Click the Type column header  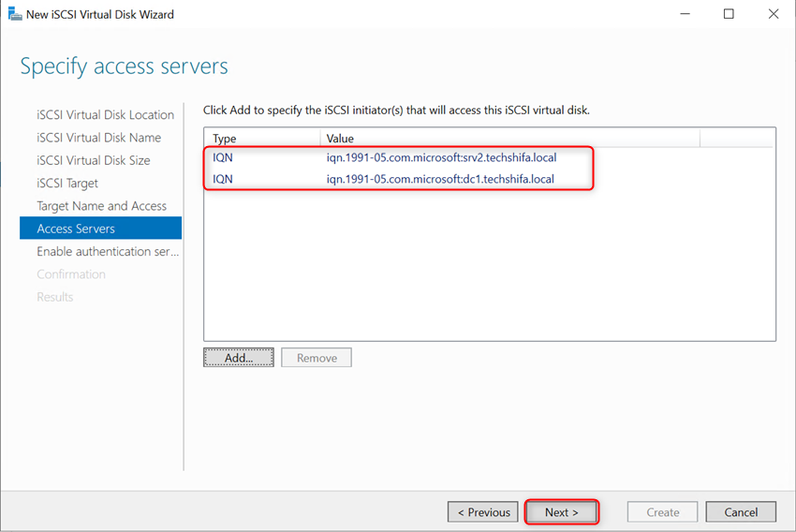[262, 138]
